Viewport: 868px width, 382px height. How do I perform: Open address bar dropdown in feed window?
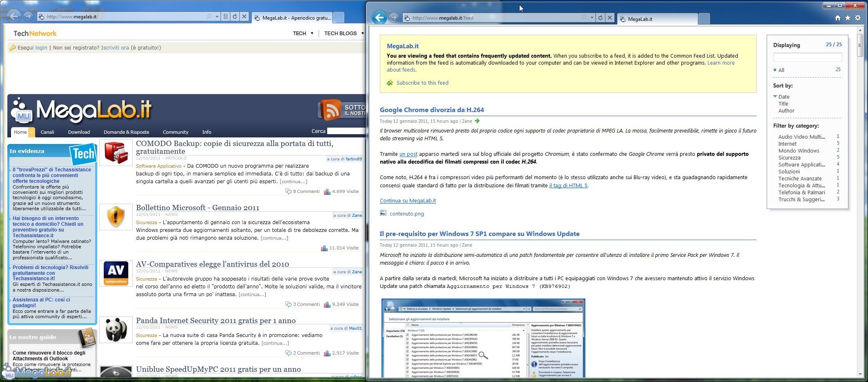591,18
